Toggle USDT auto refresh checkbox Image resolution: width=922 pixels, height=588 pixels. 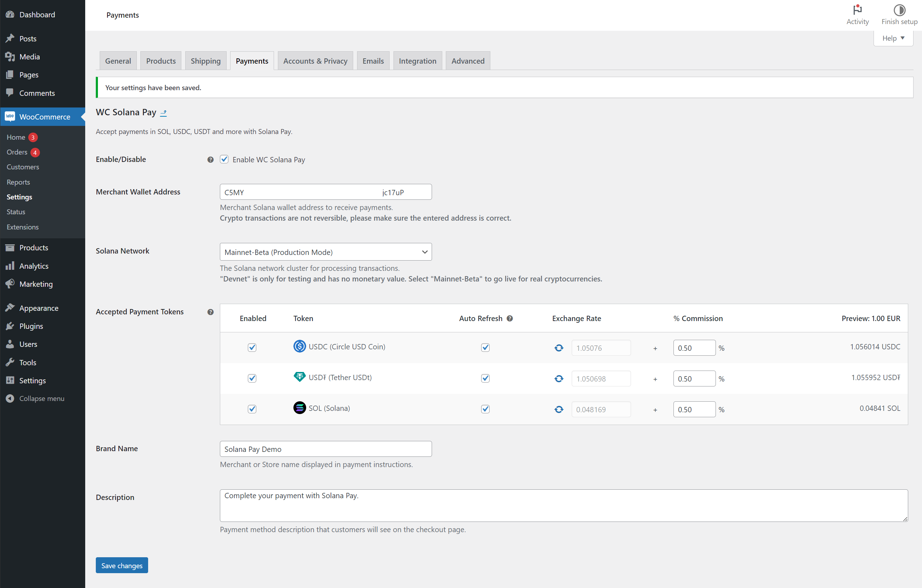(x=485, y=378)
